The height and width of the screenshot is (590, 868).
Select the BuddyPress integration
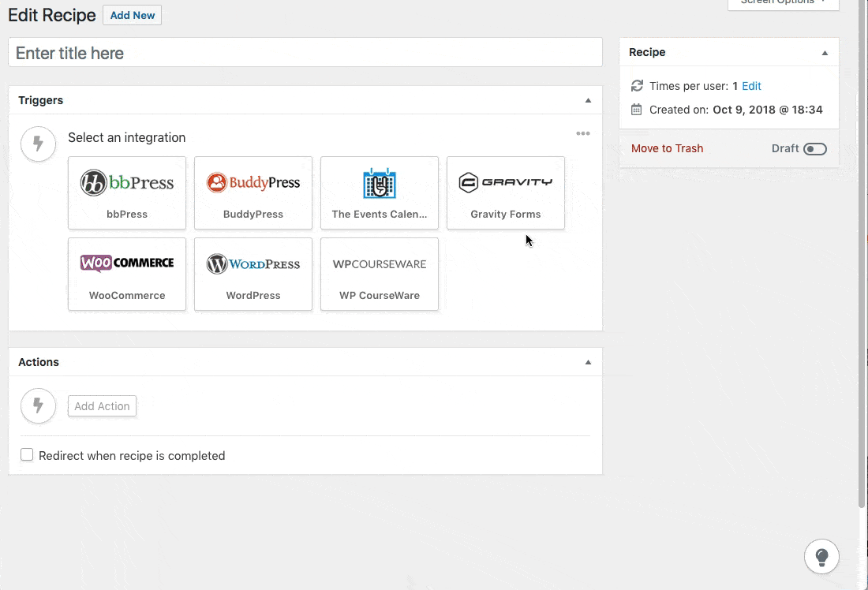253,192
